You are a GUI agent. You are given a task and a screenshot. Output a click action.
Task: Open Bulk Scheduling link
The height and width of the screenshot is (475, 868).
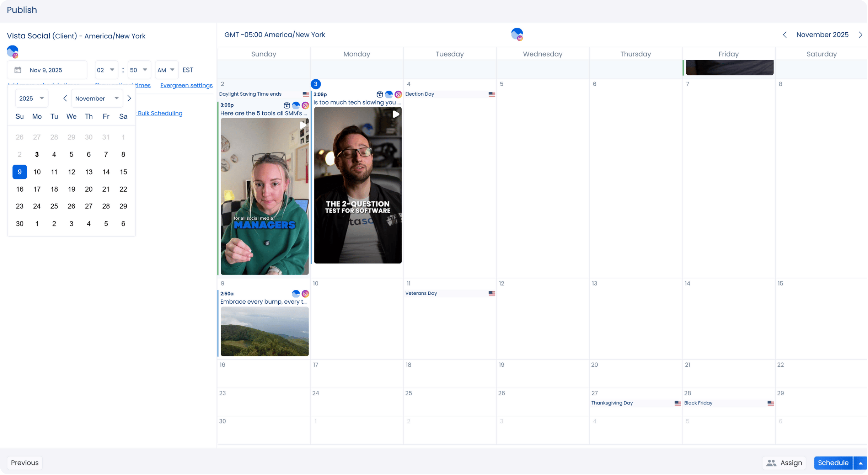[160, 113]
